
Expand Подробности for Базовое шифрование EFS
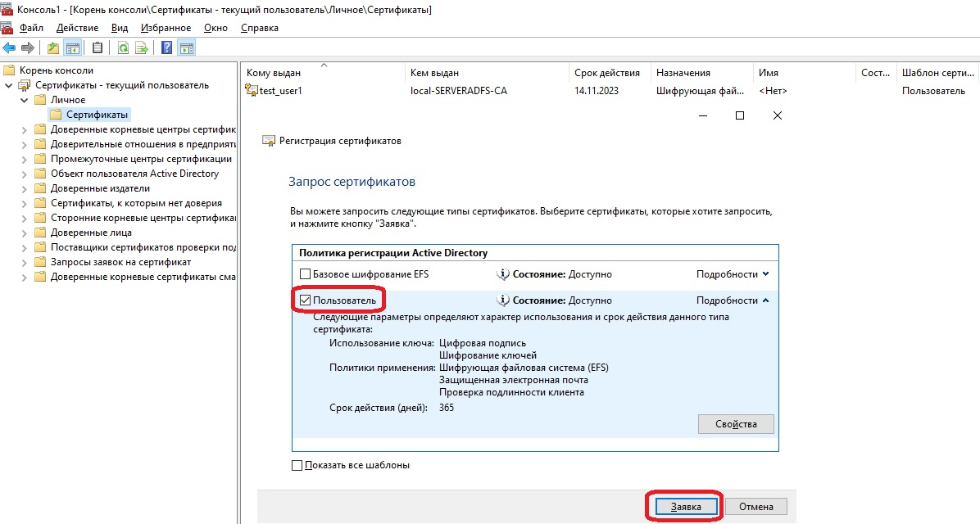click(733, 274)
